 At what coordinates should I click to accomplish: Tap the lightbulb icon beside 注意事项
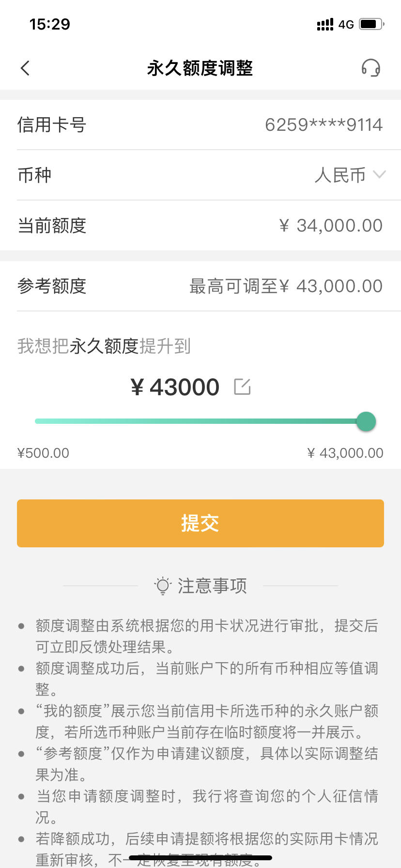163,586
